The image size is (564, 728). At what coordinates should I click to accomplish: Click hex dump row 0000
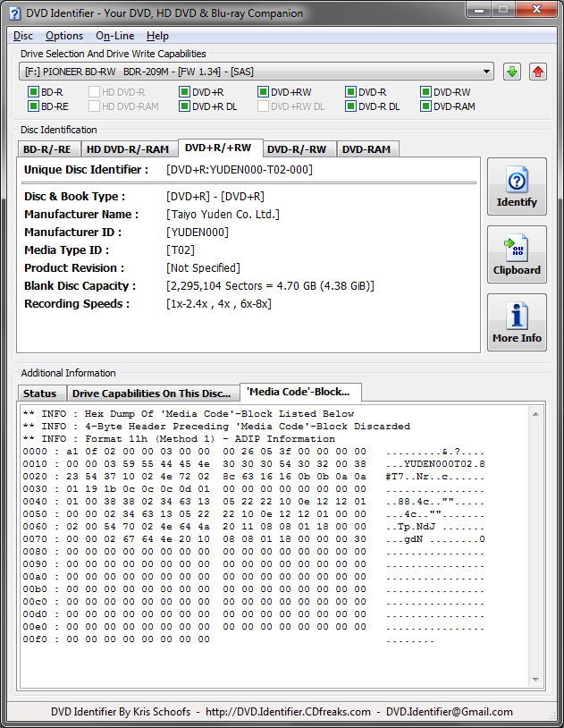click(254, 452)
